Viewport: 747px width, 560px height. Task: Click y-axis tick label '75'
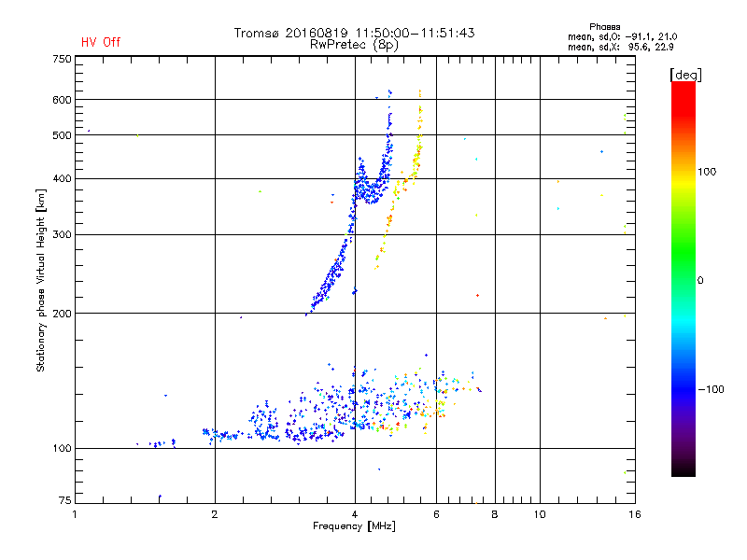[x=65, y=500]
